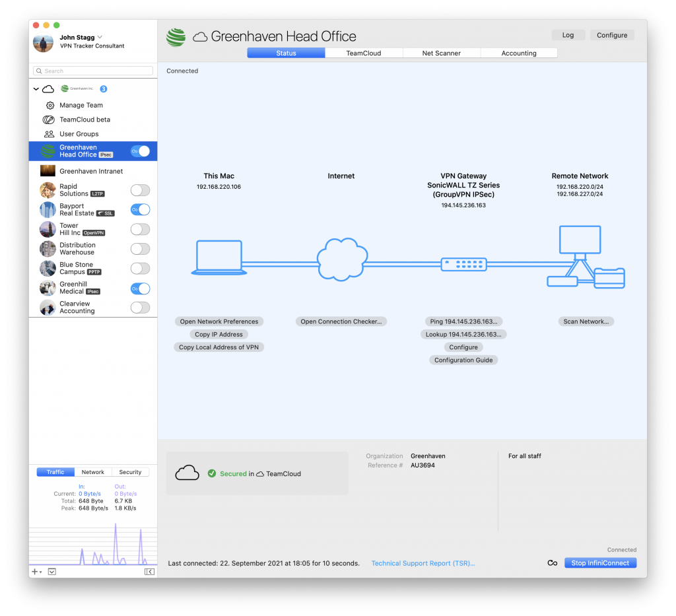The height and width of the screenshot is (616, 676).
Task: Click the VPN Gateway router icon
Action: tap(464, 264)
